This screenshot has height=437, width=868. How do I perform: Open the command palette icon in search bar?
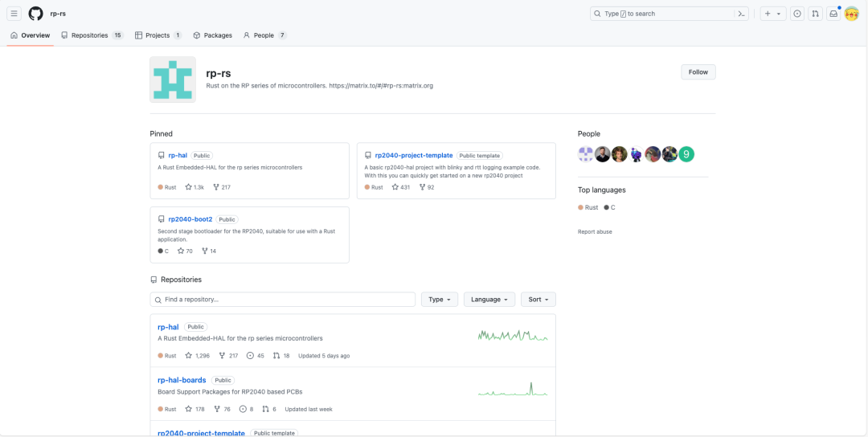click(741, 14)
